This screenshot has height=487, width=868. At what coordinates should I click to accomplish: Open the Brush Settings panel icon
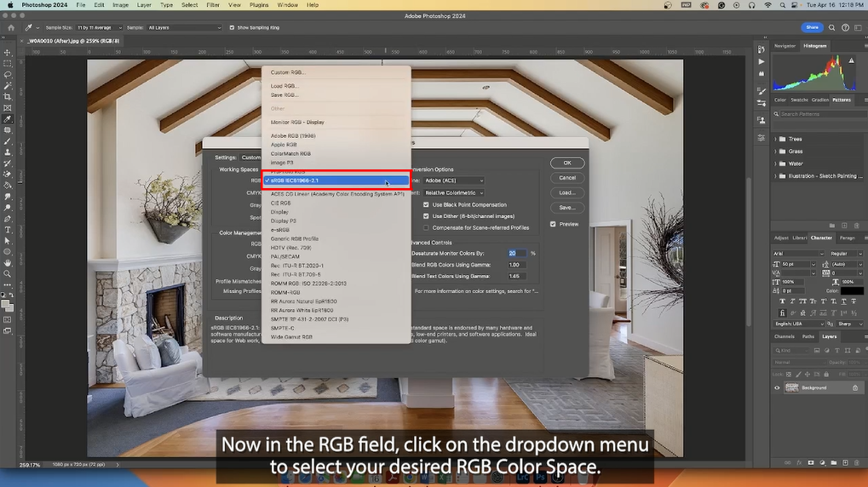tap(762, 91)
